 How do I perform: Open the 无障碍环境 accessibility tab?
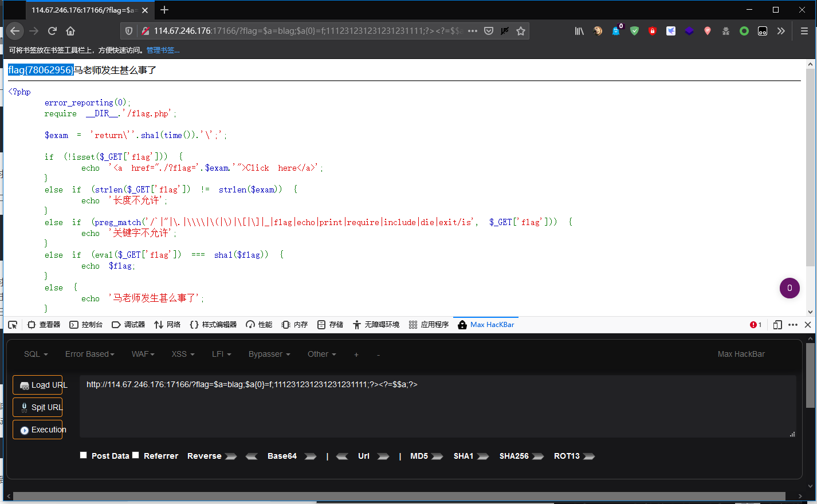376,325
